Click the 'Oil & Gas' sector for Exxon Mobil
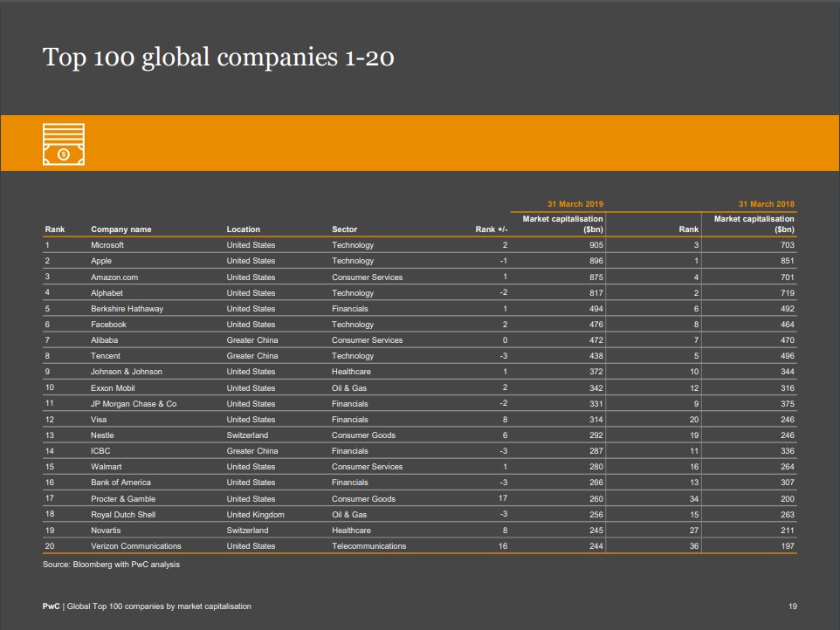Viewport: 840px width, 630px height. [349, 388]
